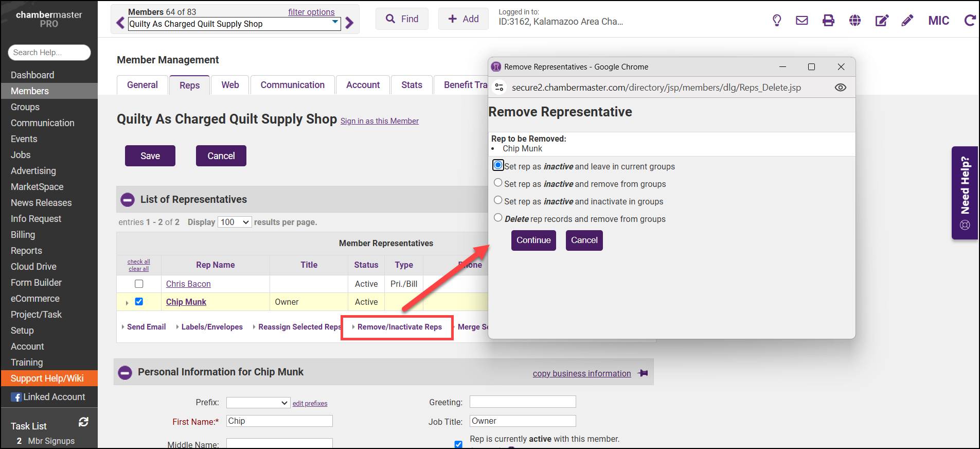Image resolution: width=980 pixels, height=449 pixels.
Task: Open the Need Help side panel
Action: coord(965,193)
